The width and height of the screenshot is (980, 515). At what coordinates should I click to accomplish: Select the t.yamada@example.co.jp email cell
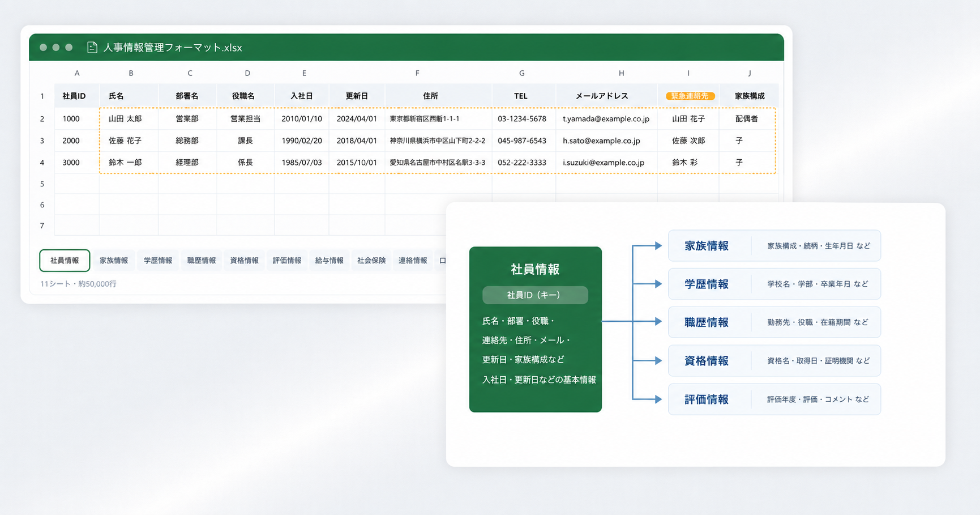[x=607, y=119]
